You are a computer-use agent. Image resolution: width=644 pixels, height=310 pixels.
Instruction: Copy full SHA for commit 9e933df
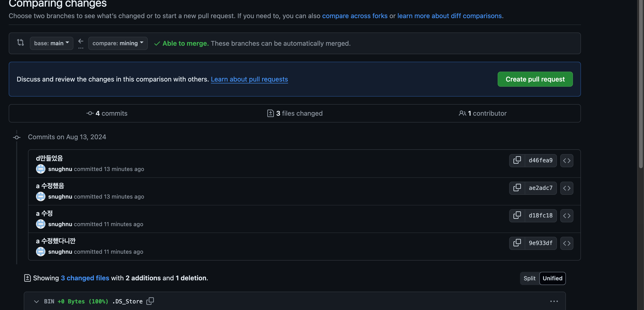click(517, 243)
